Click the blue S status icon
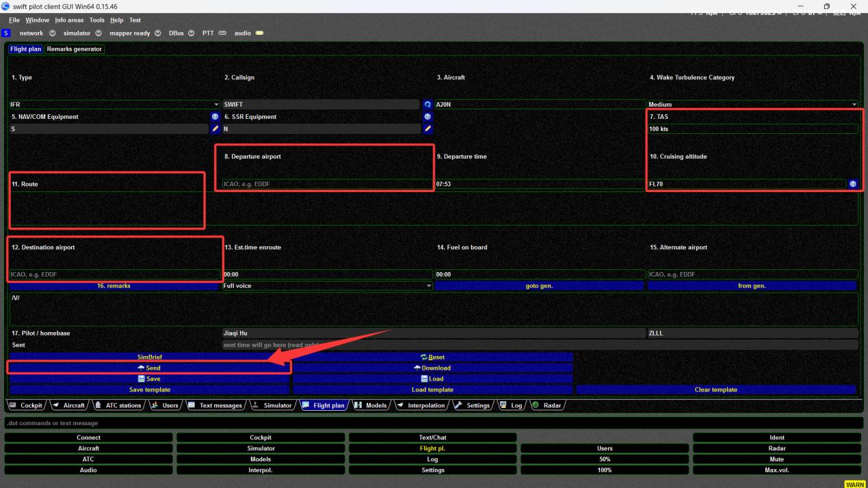Image resolution: width=868 pixels, height=488 pixels. coord(6,33)
